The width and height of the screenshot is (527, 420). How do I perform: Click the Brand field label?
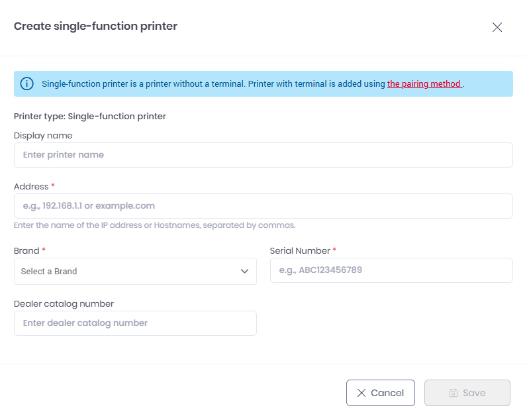26,251
